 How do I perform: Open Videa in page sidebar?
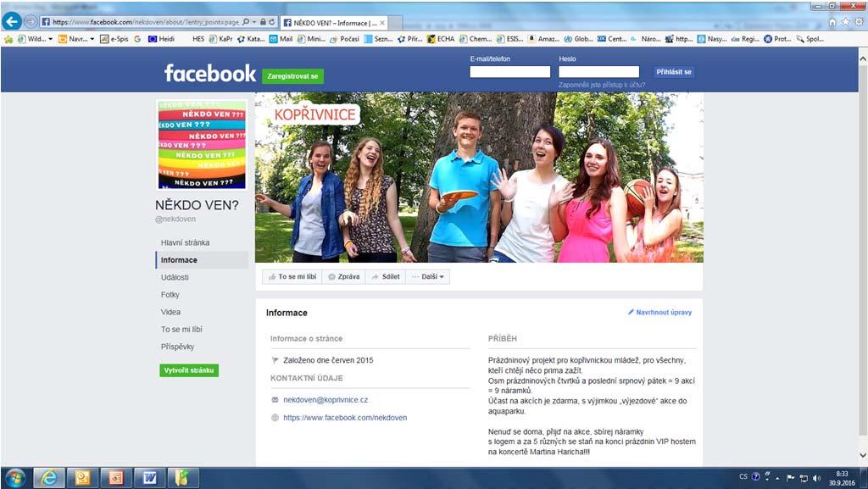coord(170,312)
